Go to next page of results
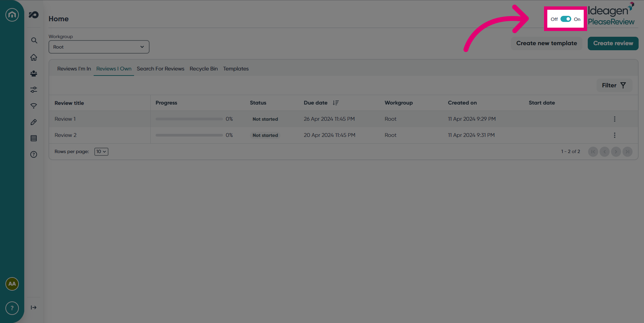This screenshot has width=644, height=323. tap(616, 152)
